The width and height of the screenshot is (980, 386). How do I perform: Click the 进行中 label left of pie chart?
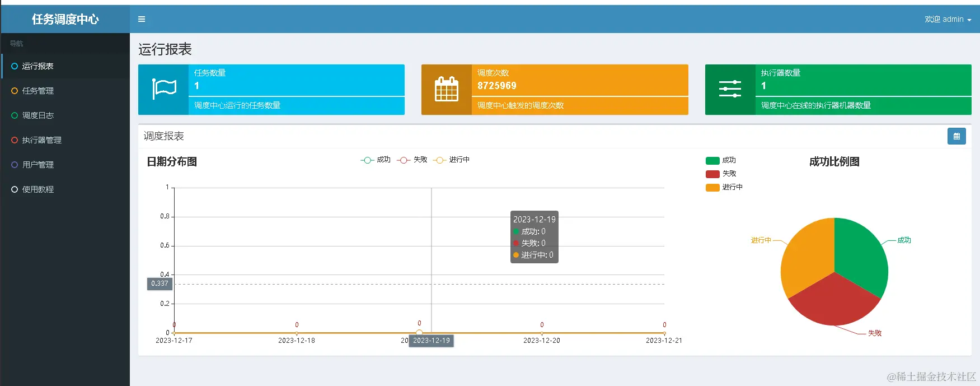click(x=761, y=240)
